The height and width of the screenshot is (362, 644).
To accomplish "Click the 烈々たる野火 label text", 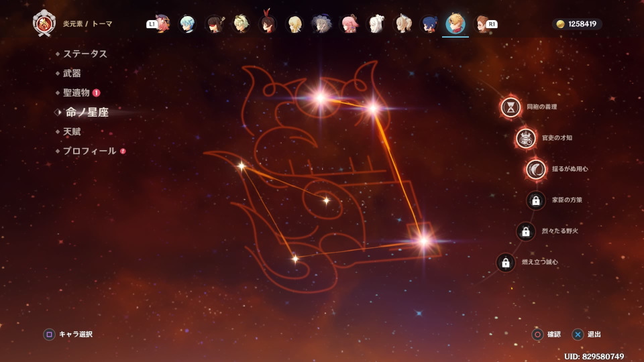I will tap(559, 231).
